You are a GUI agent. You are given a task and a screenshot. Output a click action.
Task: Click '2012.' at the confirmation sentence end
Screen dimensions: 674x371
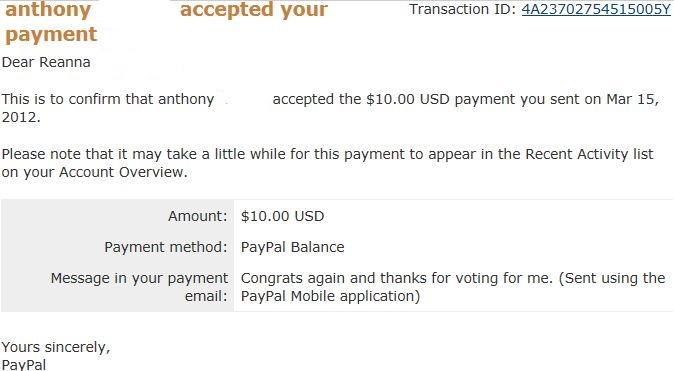[21, 117]
